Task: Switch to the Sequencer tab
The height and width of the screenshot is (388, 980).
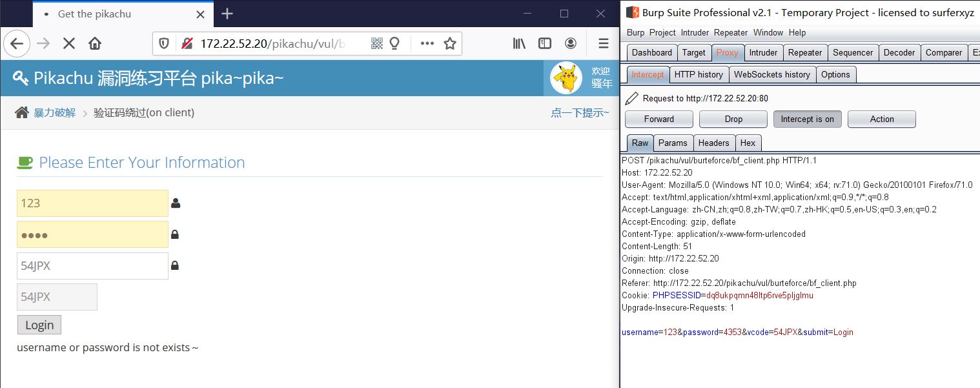Action: (x=853, y=53)
